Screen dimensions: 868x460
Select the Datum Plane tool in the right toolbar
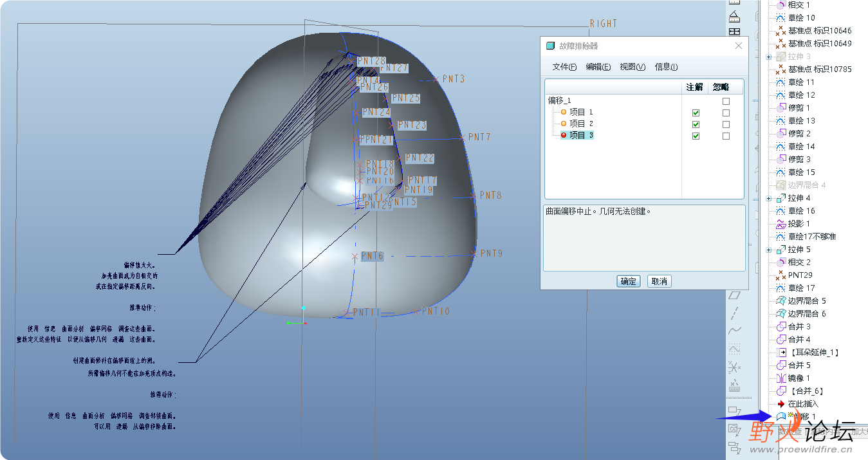(x=734, y=295)
